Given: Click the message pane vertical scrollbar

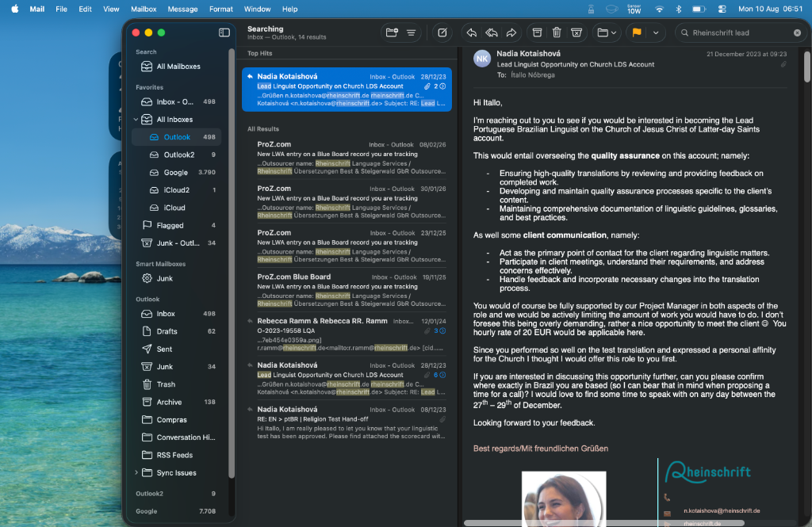Looking at the screenshot, I should click(x=806, y=65).
